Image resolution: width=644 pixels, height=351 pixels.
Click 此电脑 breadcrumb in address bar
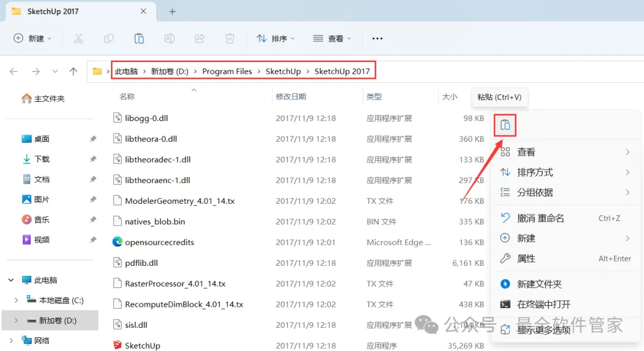pos(126,72)
